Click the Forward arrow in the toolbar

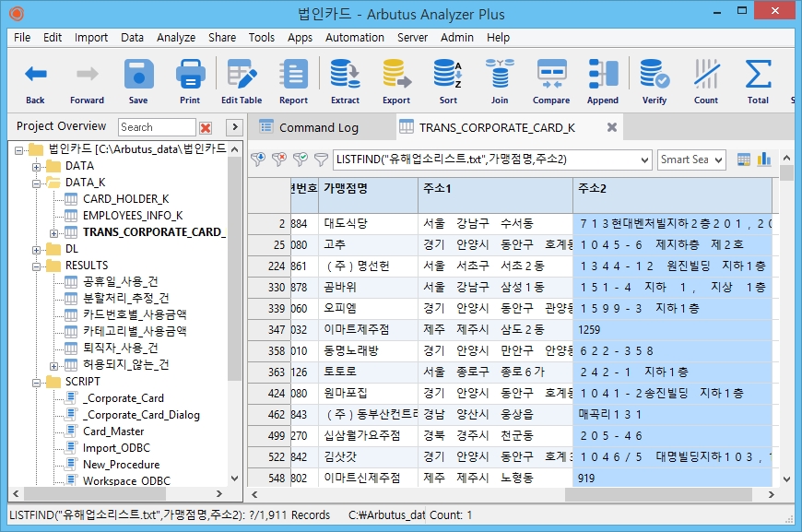[x=87, y=81]
